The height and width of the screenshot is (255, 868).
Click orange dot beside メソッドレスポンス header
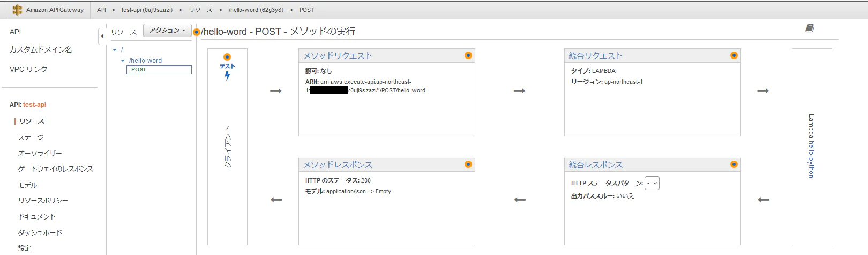[468, 164]
